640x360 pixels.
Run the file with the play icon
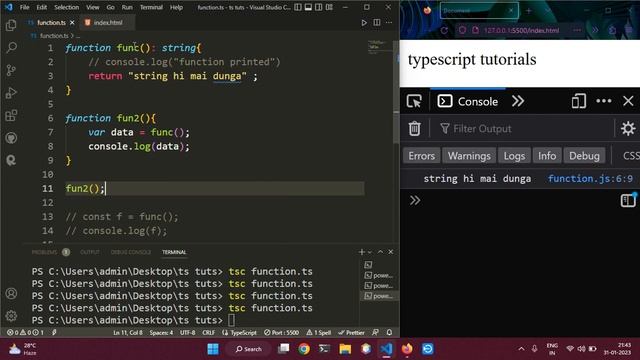pos(364,23)
